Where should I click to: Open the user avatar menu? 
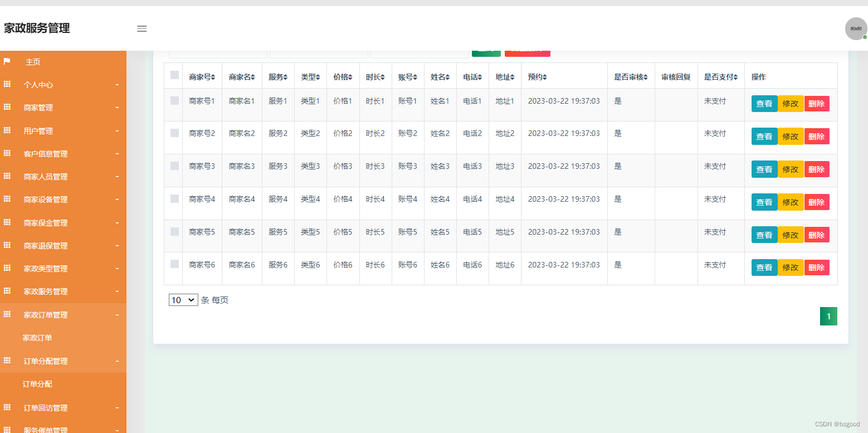[x=856, y=28]
